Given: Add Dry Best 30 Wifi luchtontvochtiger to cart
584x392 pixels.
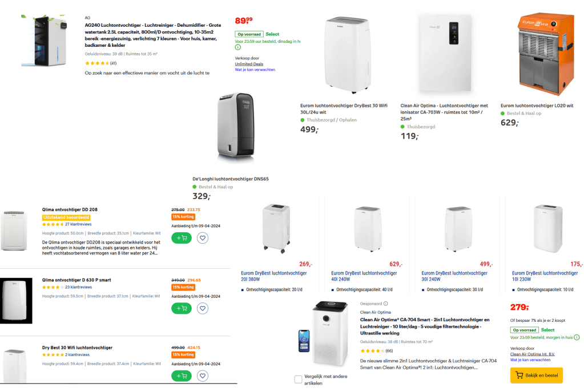Looking at the screenshot, I should click(x=182, y=375).
